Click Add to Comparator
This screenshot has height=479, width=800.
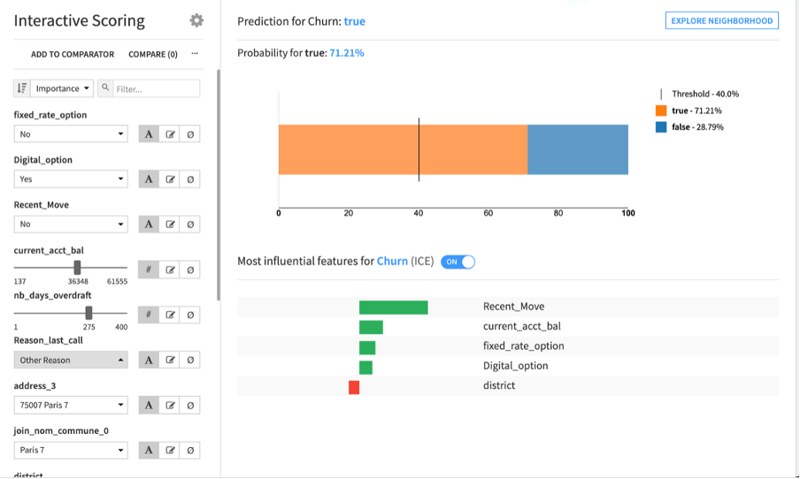[72, 54]
